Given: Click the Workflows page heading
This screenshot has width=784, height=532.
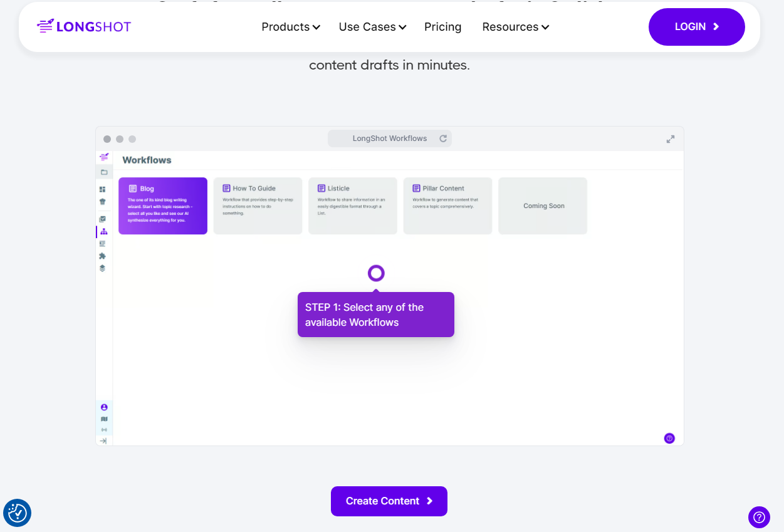Looking at the screenshot, I should 147,160.
